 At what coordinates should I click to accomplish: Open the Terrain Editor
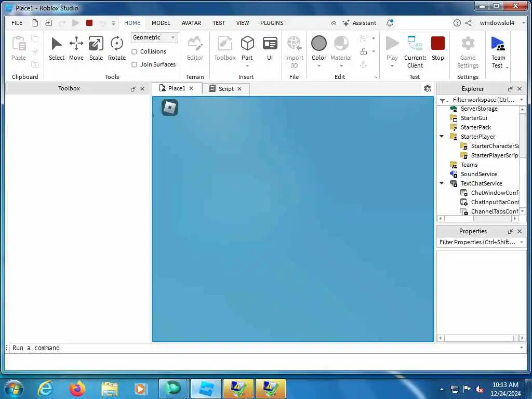[x=195, y=49]
